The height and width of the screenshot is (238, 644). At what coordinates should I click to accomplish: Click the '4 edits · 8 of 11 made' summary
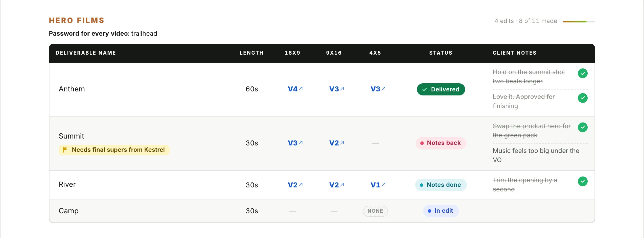[526, 21]
